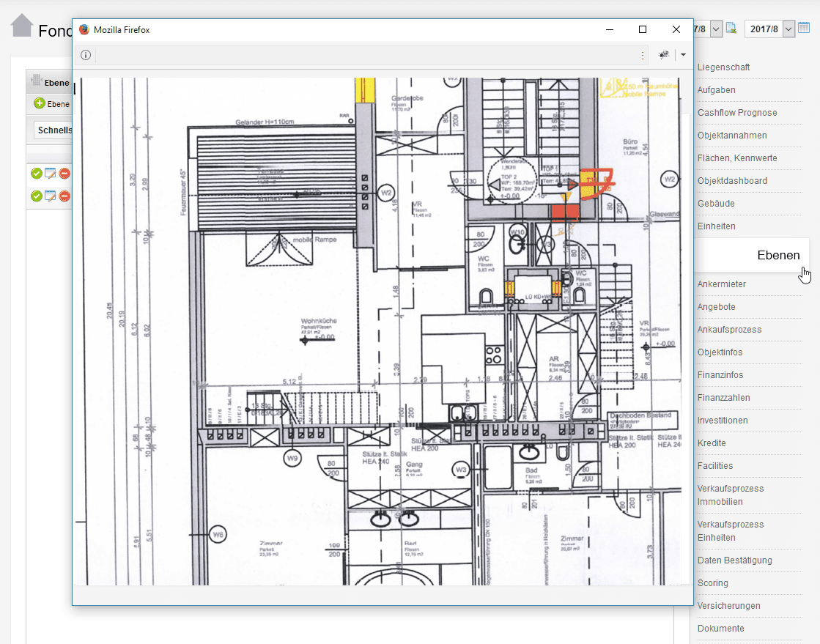
Task: Click the floor plan image in popup
Action: (x=381, y=330)
